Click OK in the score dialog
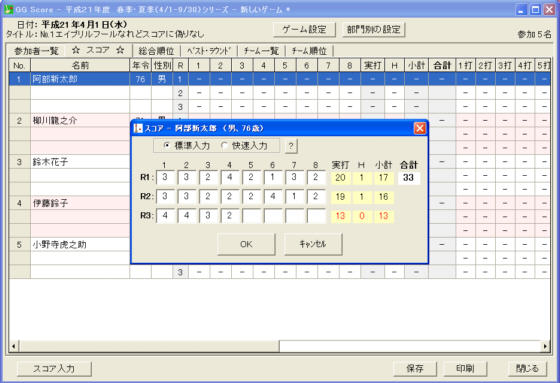 pos(246,244)
